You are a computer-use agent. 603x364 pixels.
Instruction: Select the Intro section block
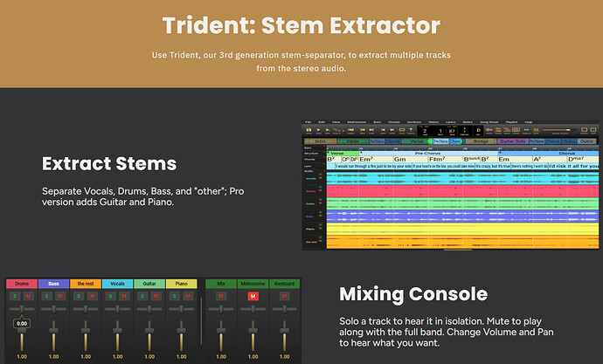(321, 141)
